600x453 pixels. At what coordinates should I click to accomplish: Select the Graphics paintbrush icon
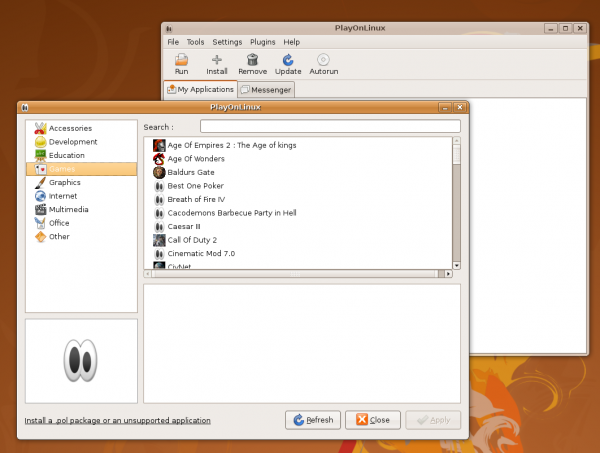coord(40,183)
